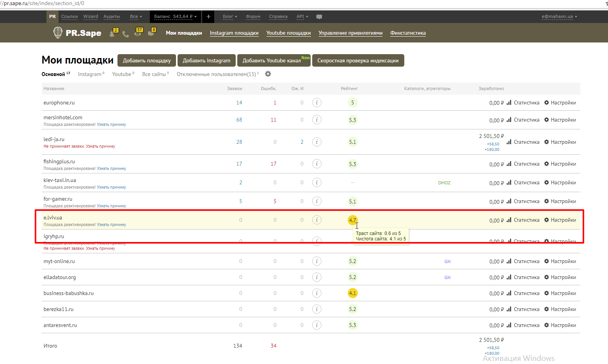Open the Блог dropdown menu
The width and height of the screenshot is (608, 364).
tap(230, 16)
